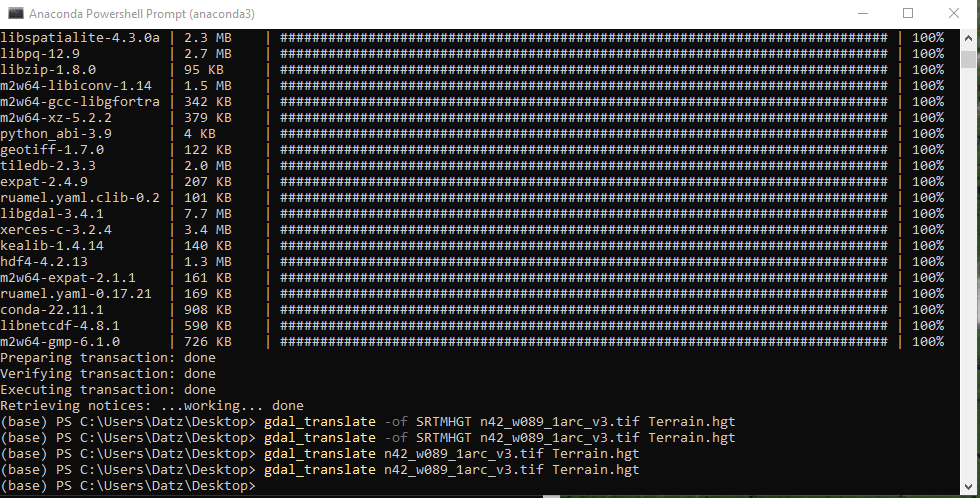
Task: Click the hdf4-4.2.13 package name
Action: click(x=44, y=262)
